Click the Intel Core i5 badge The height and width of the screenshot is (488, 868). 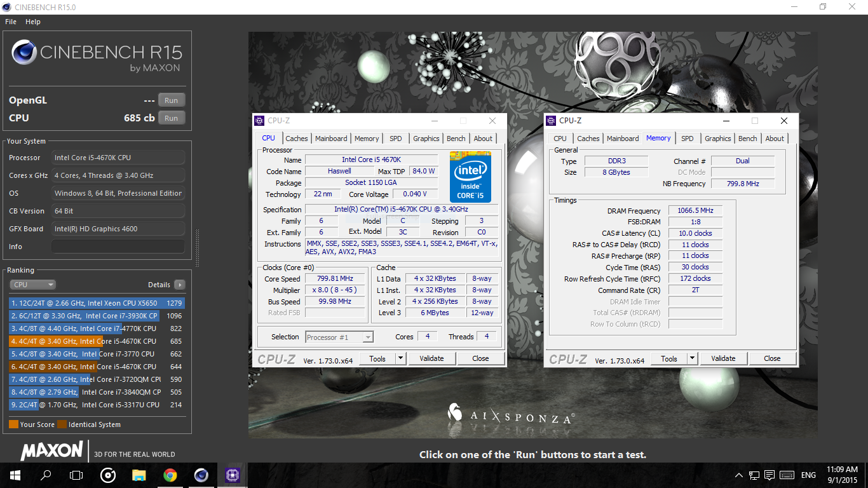[470, 176]
